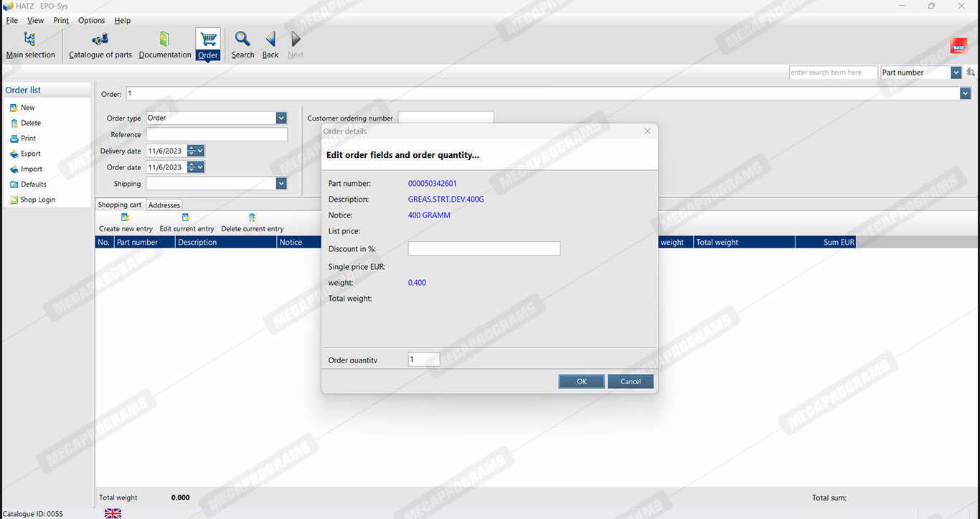Open the Options menu
Screen dimensions: 980x519
91,21
